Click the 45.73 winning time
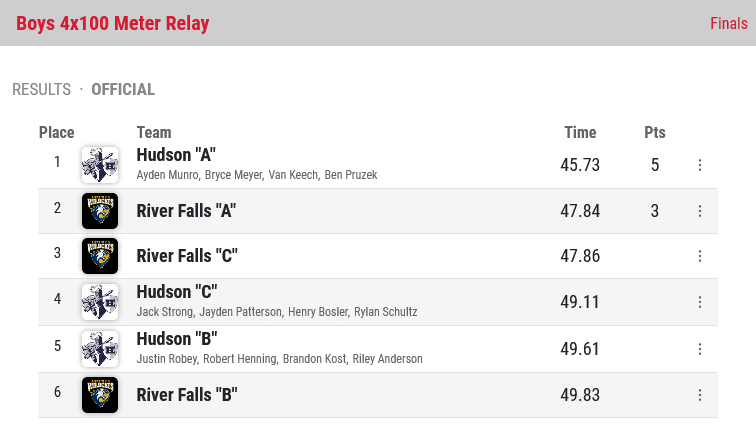 pyautogui.click(x=580, y=165)
